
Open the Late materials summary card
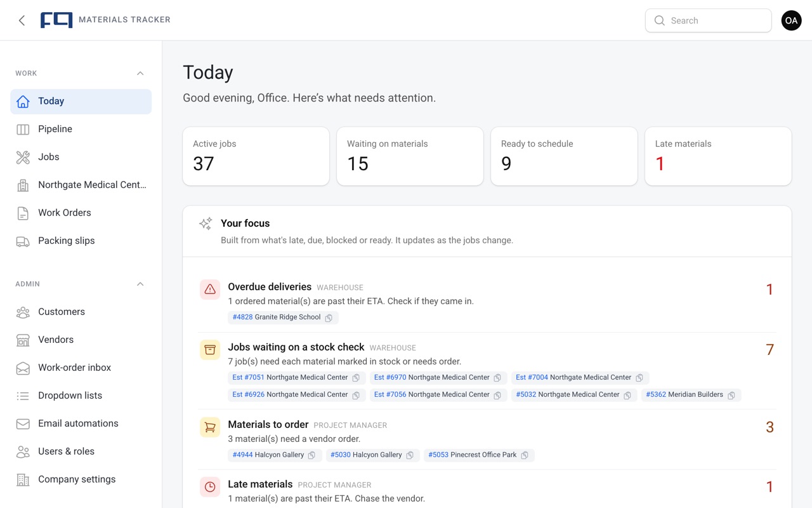coord(718,156)
